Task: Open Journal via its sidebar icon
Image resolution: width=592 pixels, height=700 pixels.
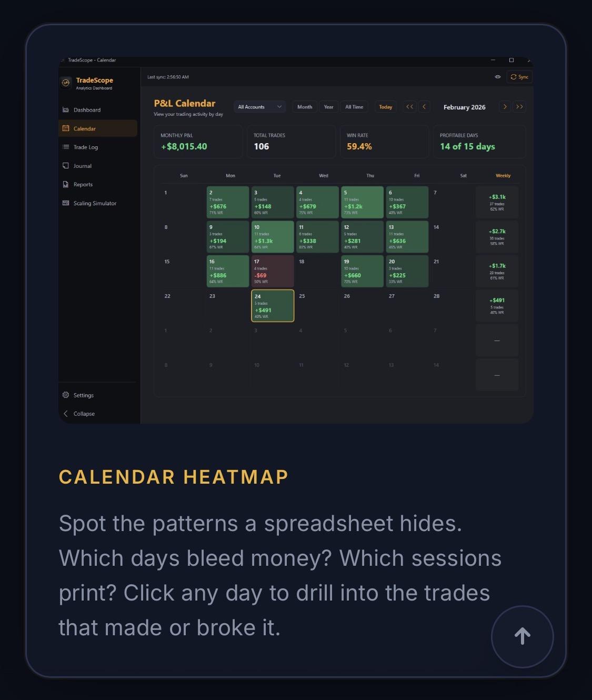Action: (x=66, y=166)
